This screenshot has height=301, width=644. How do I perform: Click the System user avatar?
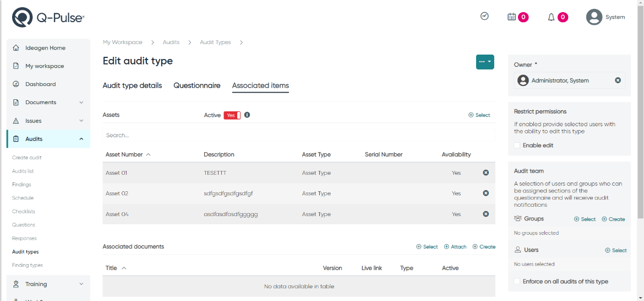pos(594,17)
